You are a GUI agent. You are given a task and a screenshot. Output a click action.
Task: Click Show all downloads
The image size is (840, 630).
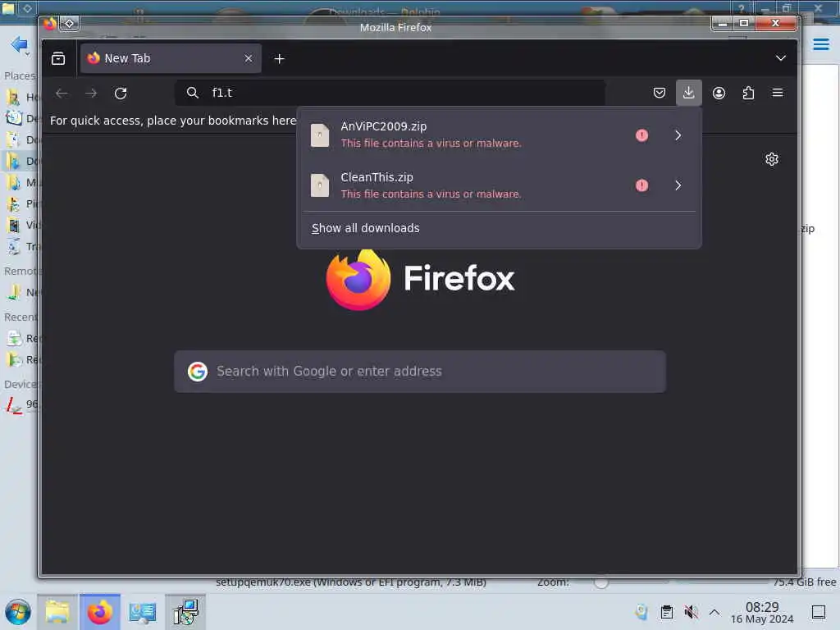pos(365,228)
